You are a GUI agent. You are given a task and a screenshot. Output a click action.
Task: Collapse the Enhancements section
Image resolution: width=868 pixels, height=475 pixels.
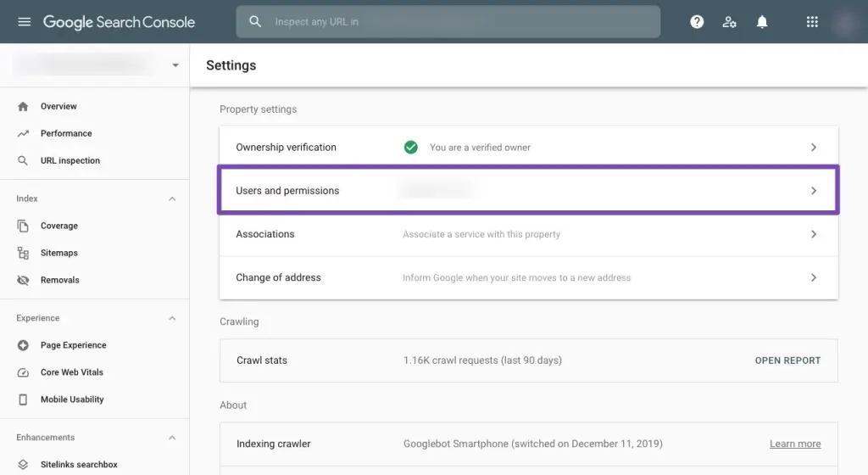[x=172, y=438]
